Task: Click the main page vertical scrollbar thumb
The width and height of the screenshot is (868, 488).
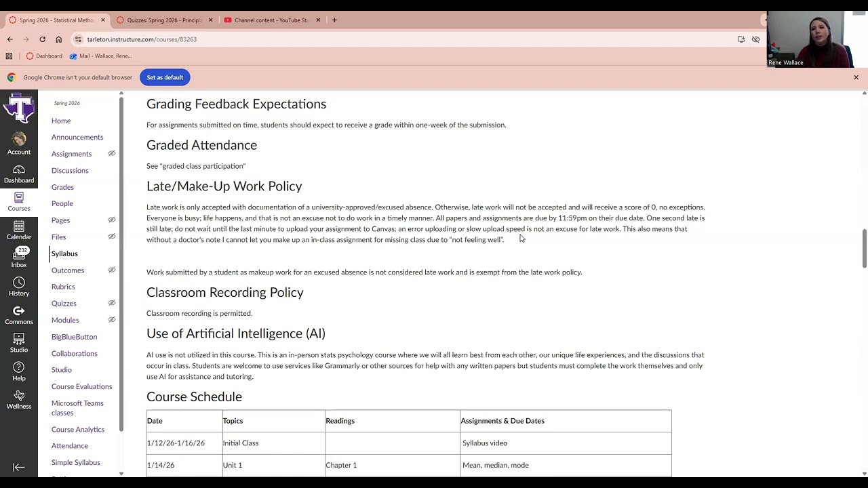Action: tap(864, 248)
